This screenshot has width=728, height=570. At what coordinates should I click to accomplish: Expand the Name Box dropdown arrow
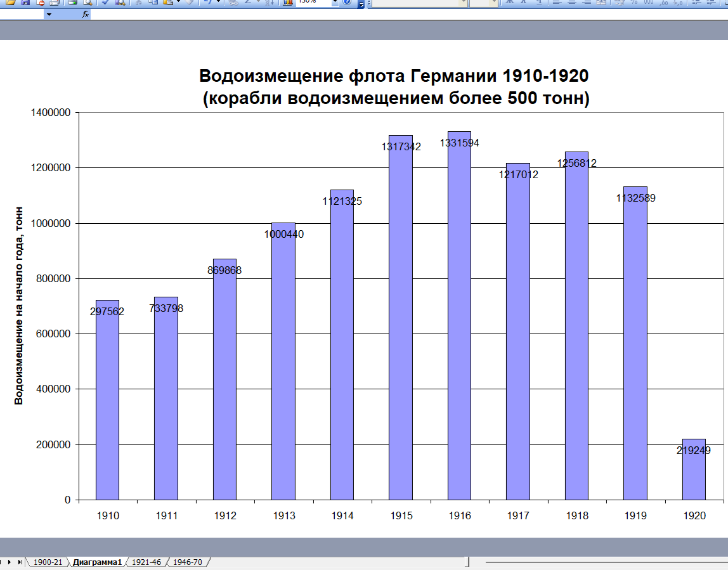[49, 14]
